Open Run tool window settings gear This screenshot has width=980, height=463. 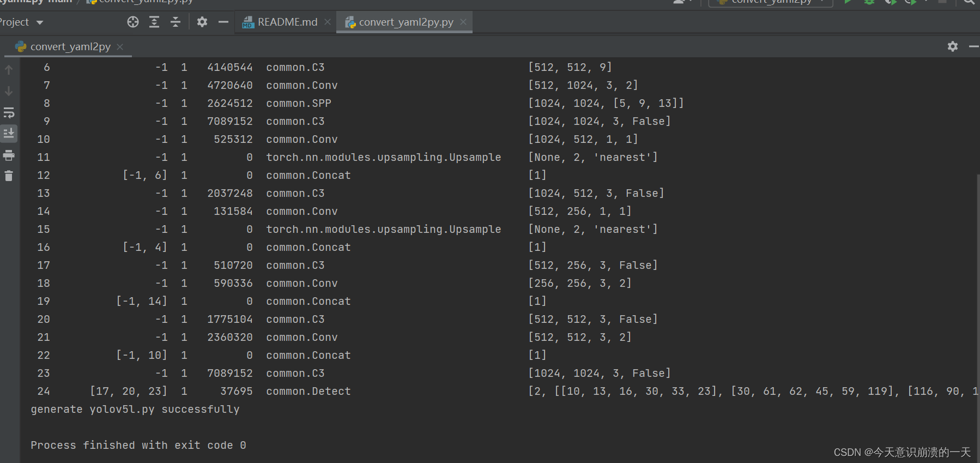coord(953,46)
